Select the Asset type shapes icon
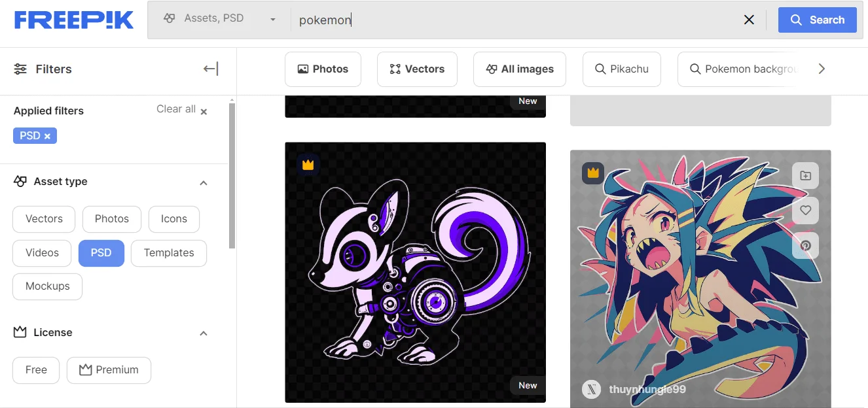The height and width of the screenshot is (408, 868). (x=20, y=182)
